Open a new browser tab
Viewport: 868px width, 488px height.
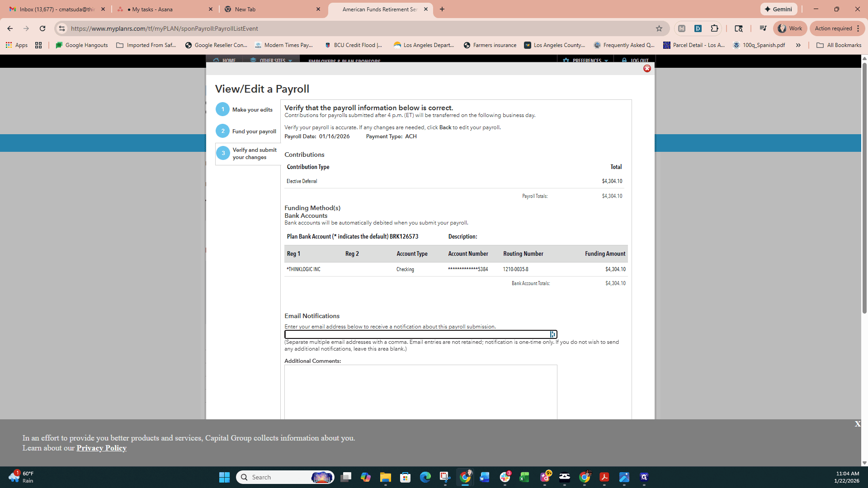(x=442, y=9)
